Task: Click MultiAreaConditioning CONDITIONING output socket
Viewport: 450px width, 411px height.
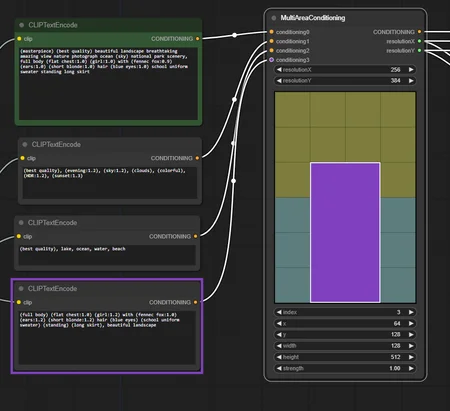Action: 419,32
